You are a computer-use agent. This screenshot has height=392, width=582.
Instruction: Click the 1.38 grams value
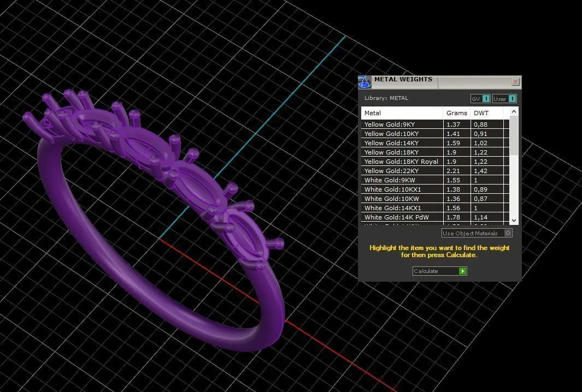(x=453, y=189)
